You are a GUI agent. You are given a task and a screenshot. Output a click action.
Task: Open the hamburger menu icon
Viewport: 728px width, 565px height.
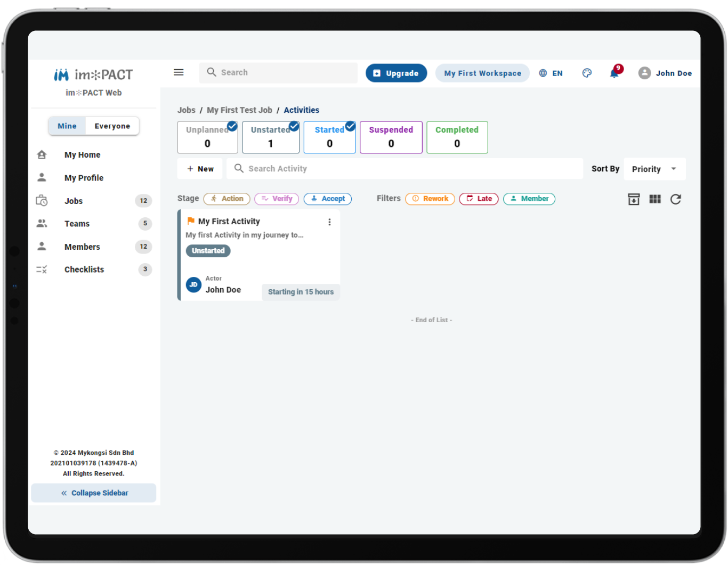tap(179, 72)
